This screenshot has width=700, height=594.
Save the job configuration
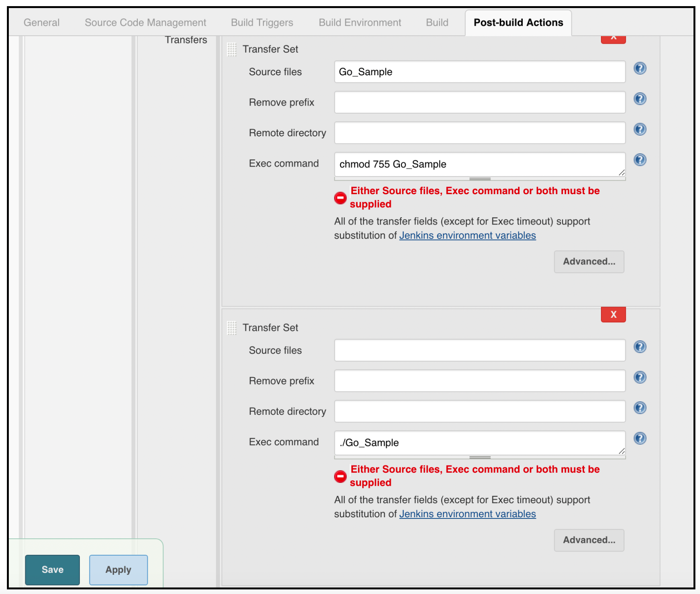point(52,570)
